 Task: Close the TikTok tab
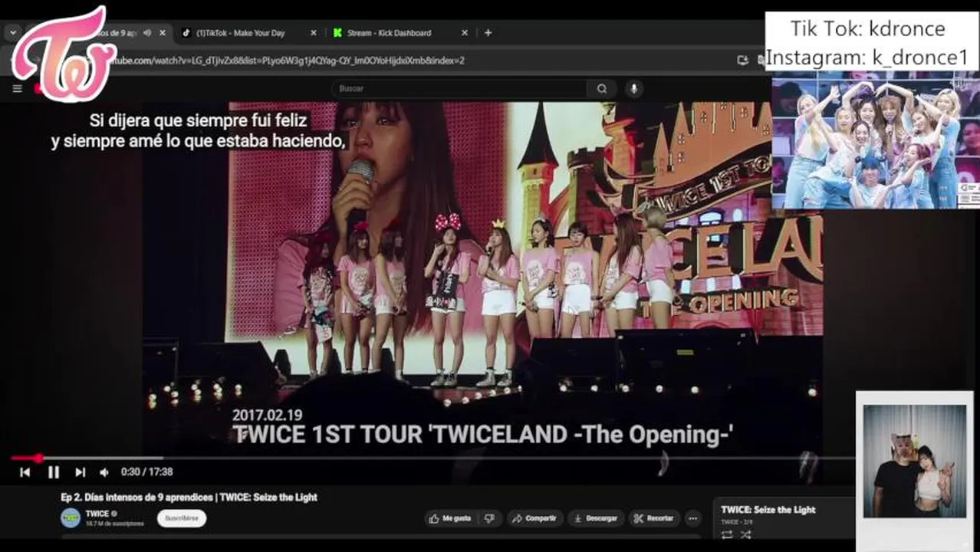click(x=313, y=33)
